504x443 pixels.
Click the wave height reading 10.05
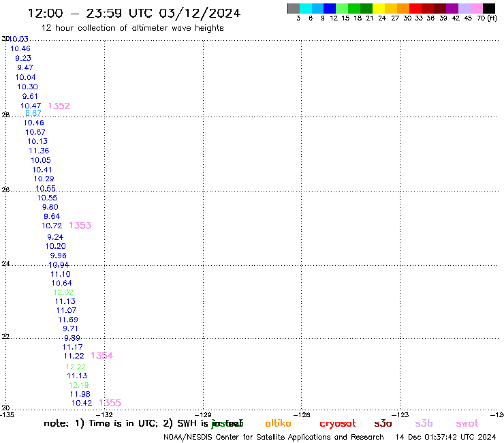[41, 160]
